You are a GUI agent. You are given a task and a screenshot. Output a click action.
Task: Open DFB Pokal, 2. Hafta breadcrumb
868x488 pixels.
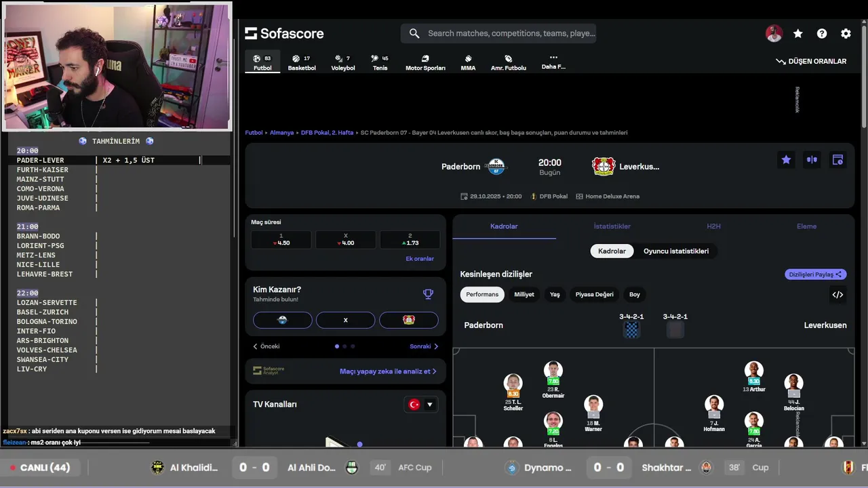[327, 133]
